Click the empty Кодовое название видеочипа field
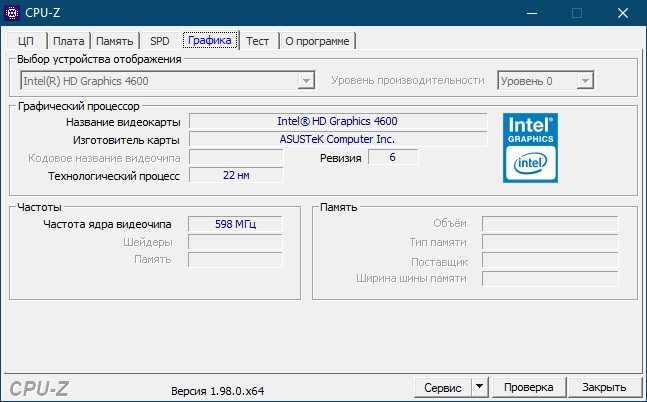Screen dimensions: 647x402 [236, 157]
